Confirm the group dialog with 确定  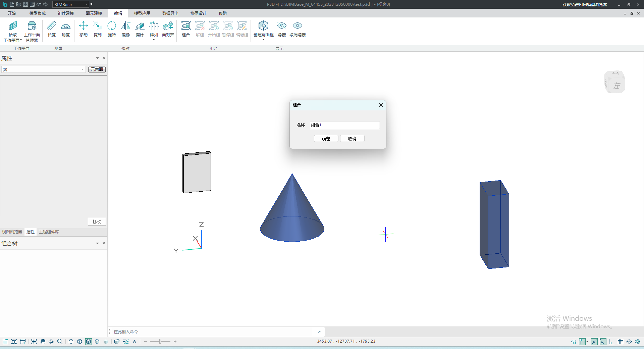point(326,139)
